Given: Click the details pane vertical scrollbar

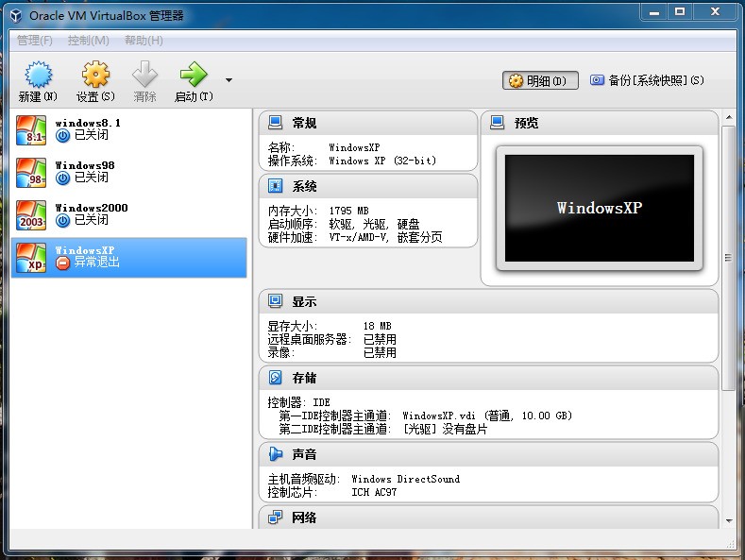Looking at the screenshot, I should pos(729,257).
